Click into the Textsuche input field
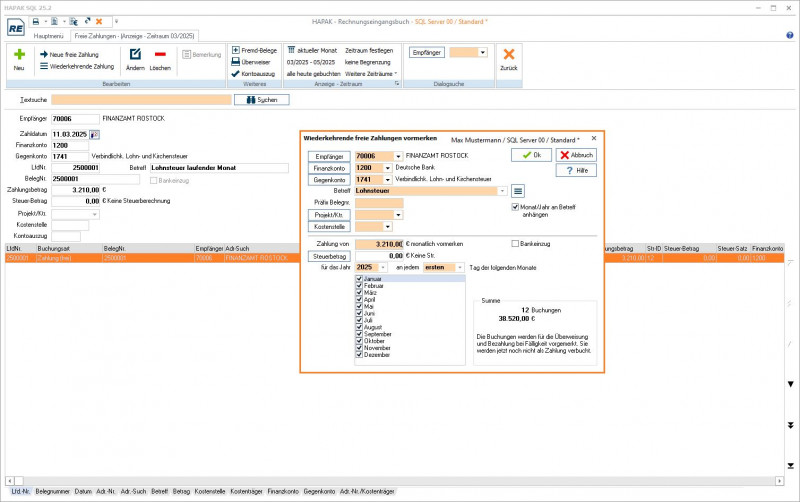Viewport: 800px width, 502px height. [140, 100]
